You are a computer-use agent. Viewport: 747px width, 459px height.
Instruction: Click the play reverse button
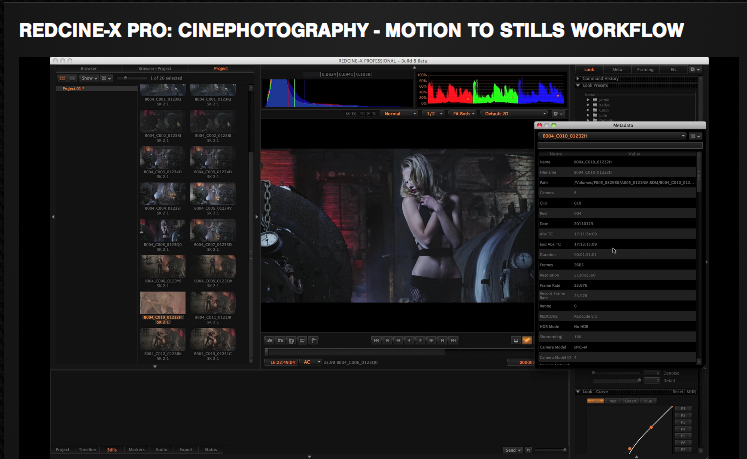[409, 340]
